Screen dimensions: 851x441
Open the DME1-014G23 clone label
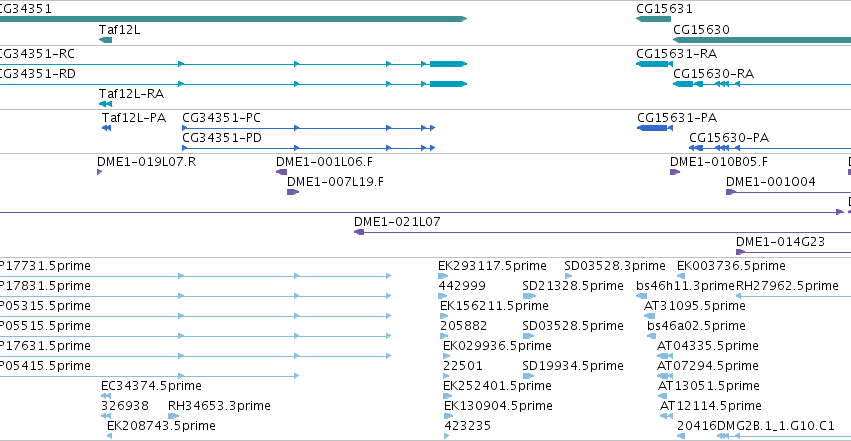pos(780,242)
